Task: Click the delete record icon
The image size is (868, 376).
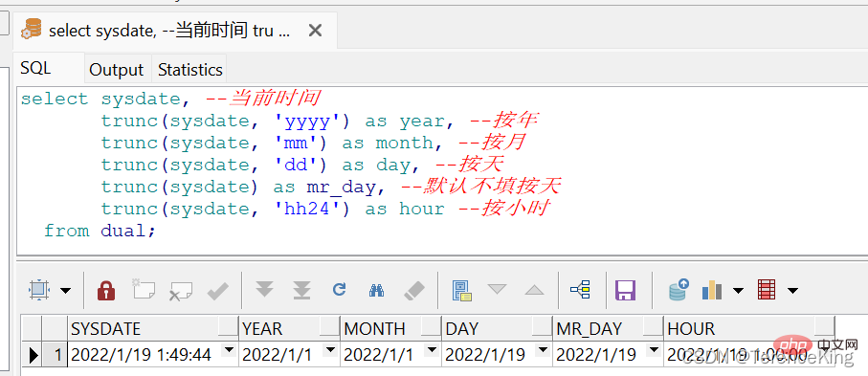Action: coord(181,290)
